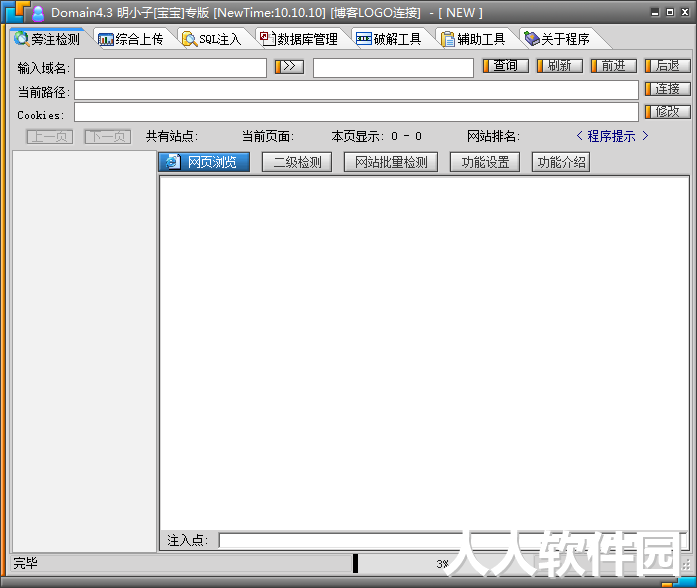
Task: Click the 数据库管理 document icon
Action: 268,38
